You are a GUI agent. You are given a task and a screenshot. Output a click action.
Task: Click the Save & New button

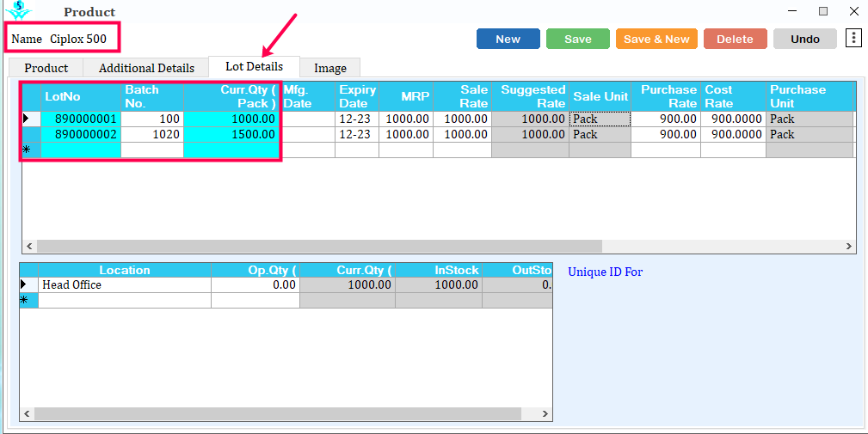coord(656,39)
